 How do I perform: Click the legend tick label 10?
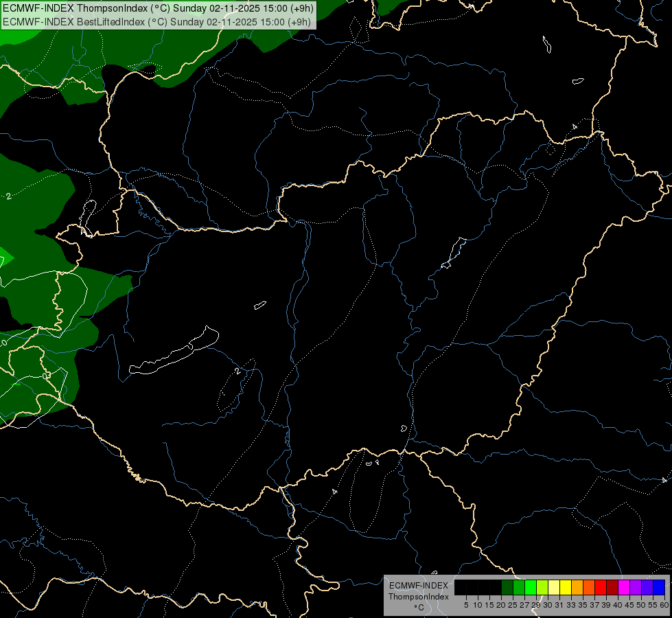tap(478, 605)
